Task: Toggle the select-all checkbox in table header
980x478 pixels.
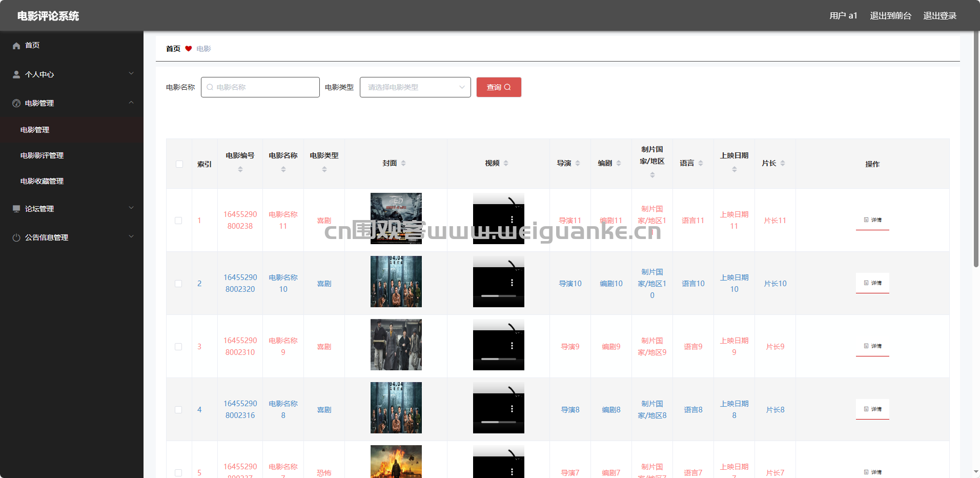Action: (x=179, y=164)
